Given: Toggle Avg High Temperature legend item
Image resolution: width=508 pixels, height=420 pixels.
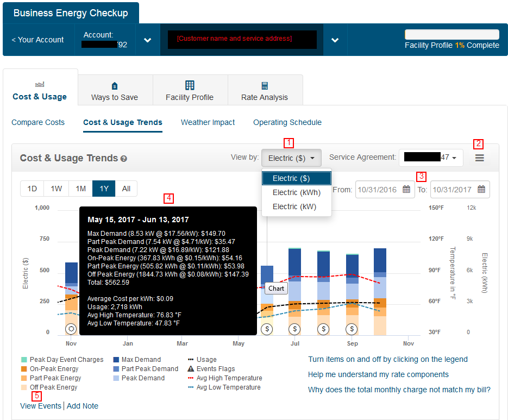Looking at the screenshot, I should (x=229, y=378).
